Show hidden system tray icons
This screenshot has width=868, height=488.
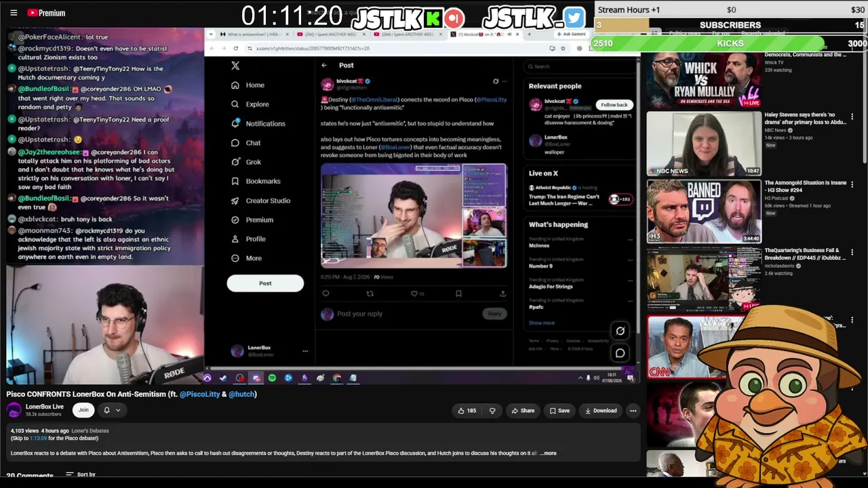pos(580,378)
